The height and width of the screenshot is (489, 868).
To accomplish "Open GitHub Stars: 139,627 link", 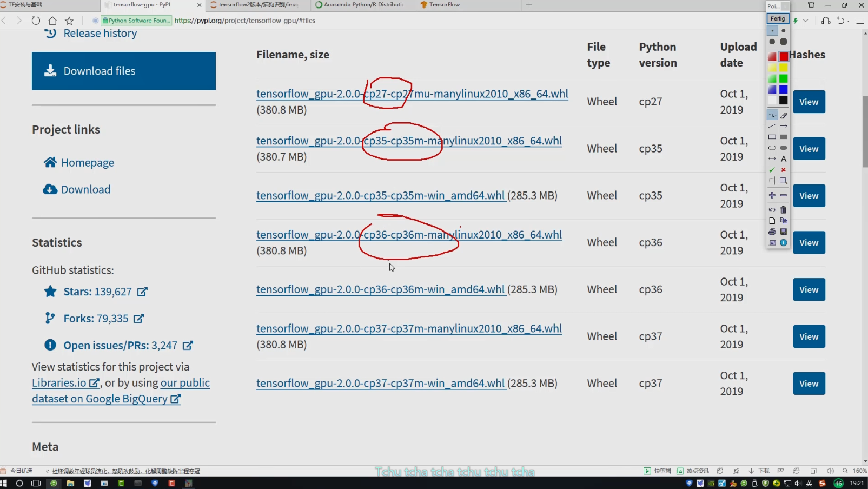I will [98, 292].
